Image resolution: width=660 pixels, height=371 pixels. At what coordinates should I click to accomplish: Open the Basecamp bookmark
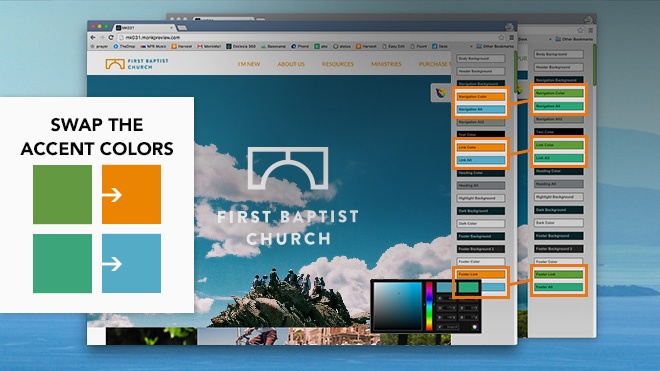click(273, 46)
